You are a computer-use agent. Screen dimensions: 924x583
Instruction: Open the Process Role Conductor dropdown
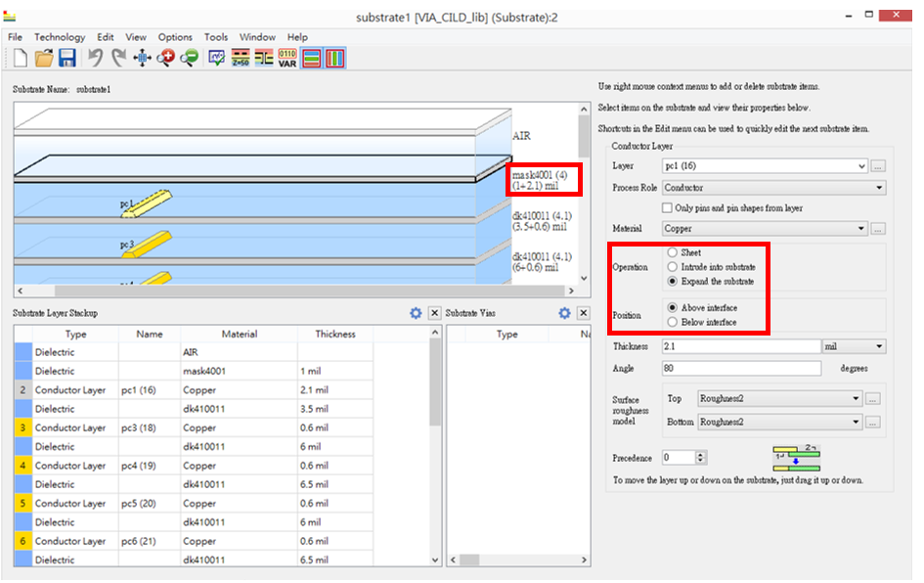(x=773, y=188)
